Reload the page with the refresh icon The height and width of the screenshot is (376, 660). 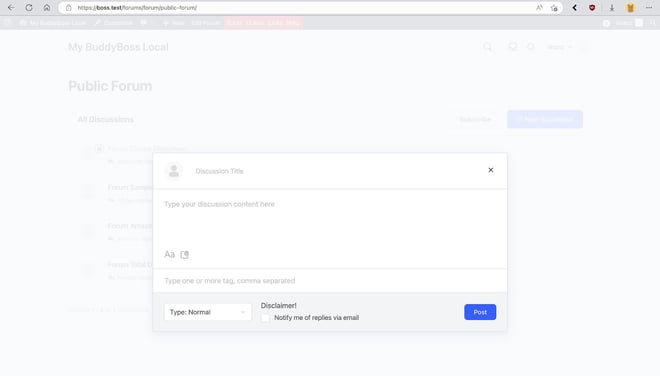[x=29, y=8]
